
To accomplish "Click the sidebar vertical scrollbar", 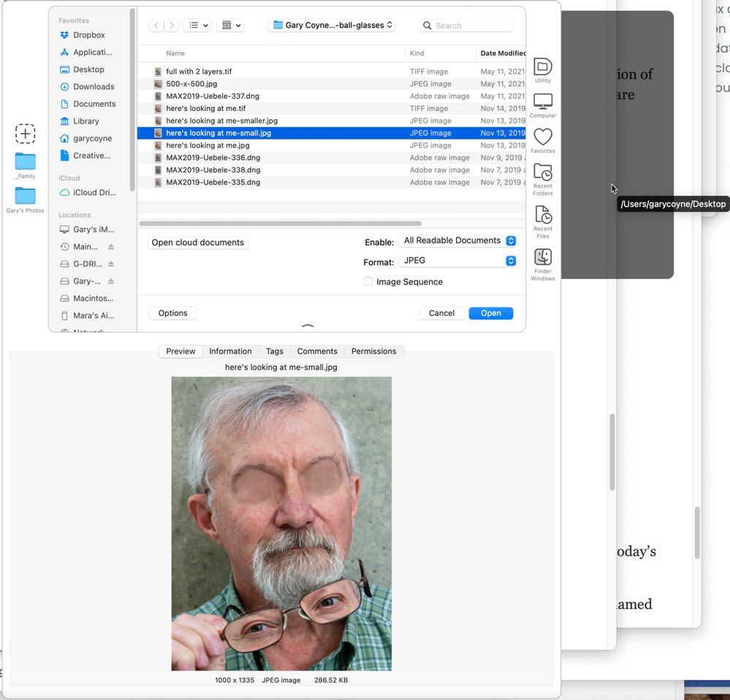I will pyautogui.click(x=132, y=100).
